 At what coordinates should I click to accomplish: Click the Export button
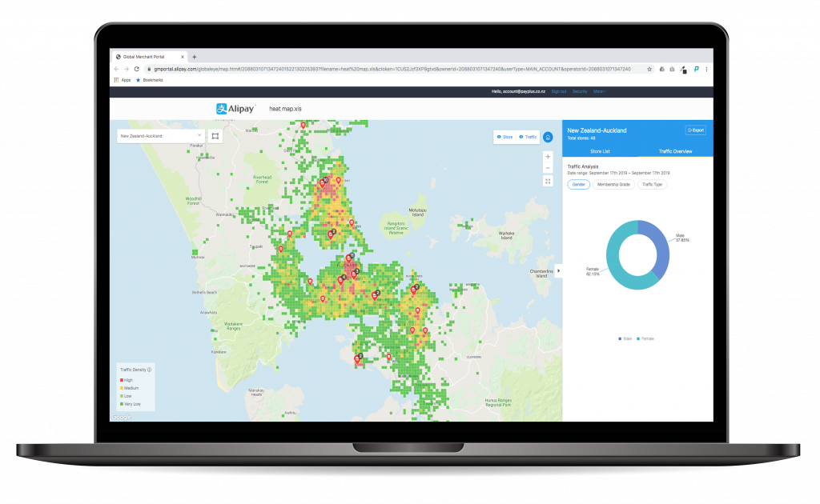696,130
